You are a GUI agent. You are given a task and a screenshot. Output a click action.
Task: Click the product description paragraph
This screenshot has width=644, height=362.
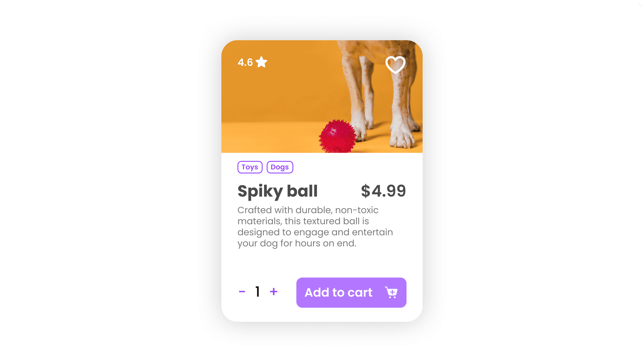click(315, 227)
